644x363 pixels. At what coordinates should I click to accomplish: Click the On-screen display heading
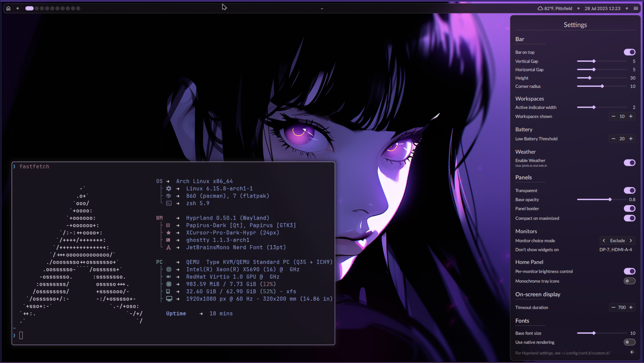click(x=538, y=294)
